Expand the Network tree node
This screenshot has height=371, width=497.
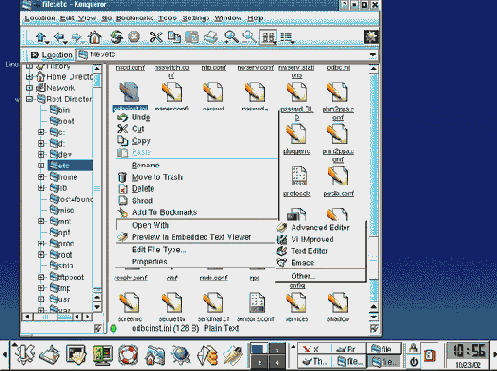pyautogui.click(x=30, y=88)
